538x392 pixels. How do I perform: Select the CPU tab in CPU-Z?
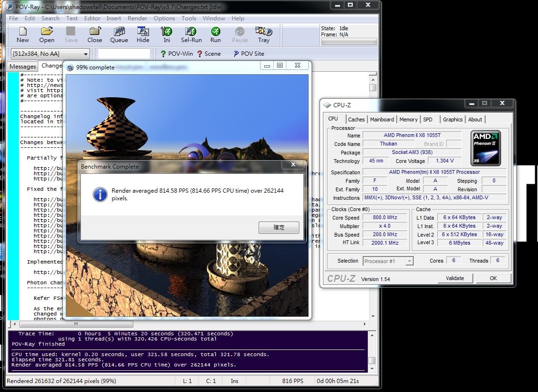coord(333,119)
